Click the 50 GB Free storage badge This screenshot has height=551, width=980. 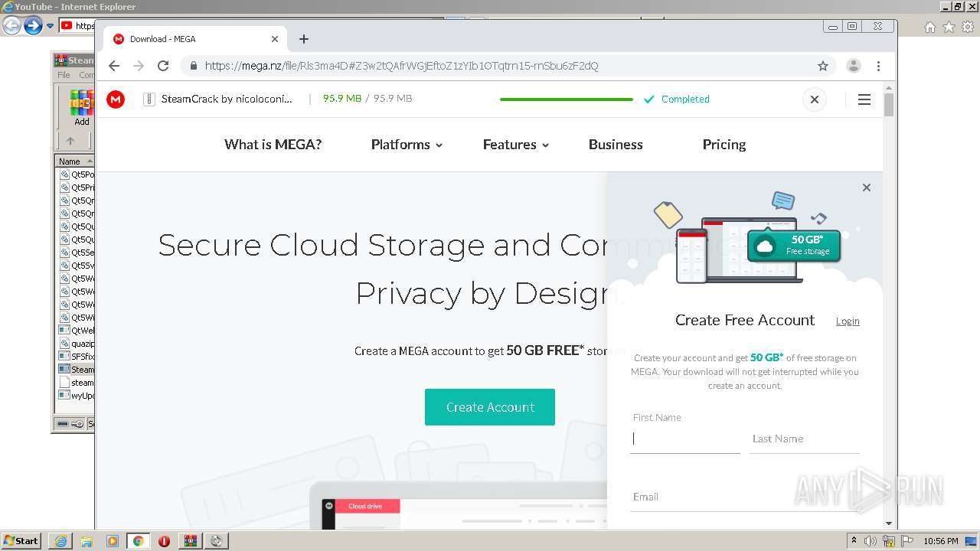point(794,246)
